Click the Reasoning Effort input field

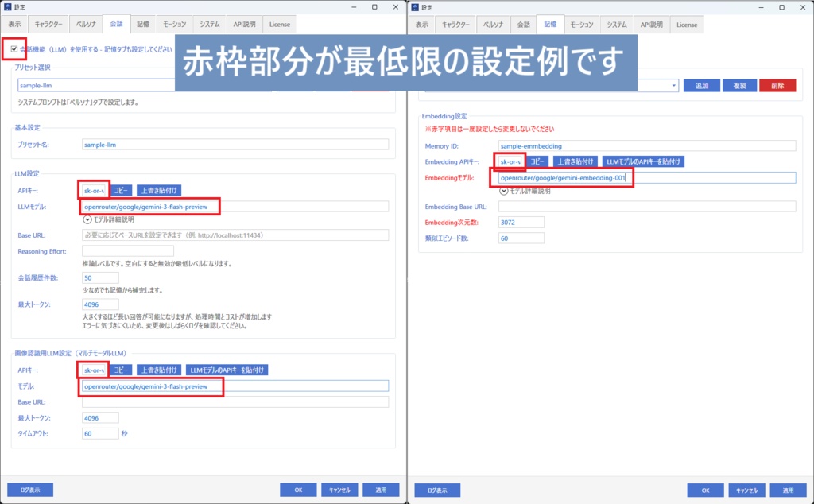click(128, 251)
